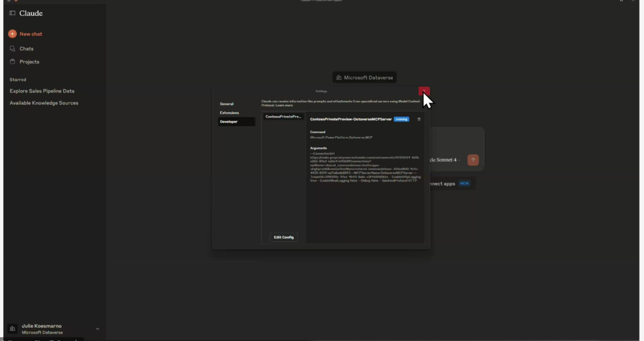Select ContosoPrivatePre... server in list
This screenshot has width=644, height=341.
pyautogui.click(x=284, y=117)
